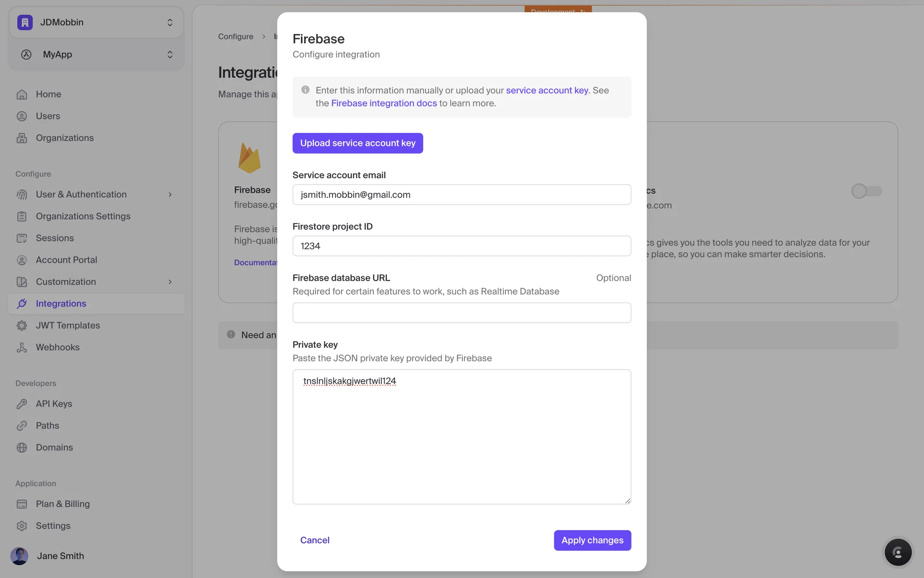The height and width of the screenshot is (578, 924).
Task: Click the info icon in notice banner
Action: click(305, 90)
